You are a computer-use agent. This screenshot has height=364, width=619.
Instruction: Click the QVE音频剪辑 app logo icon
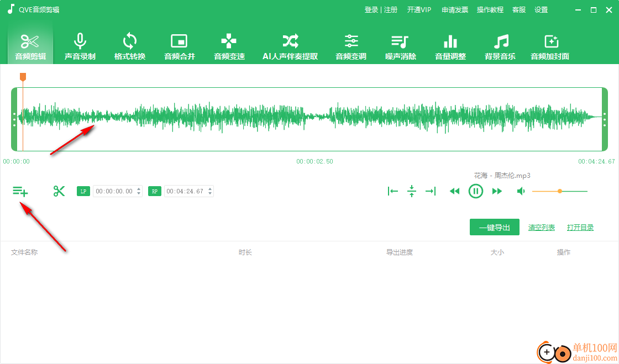click(x=11, y=9)
